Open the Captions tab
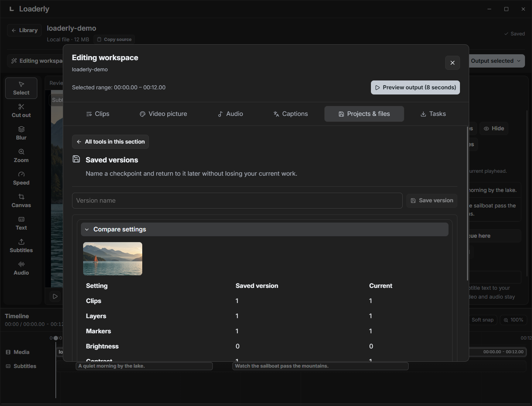 [x=290, y=114]
